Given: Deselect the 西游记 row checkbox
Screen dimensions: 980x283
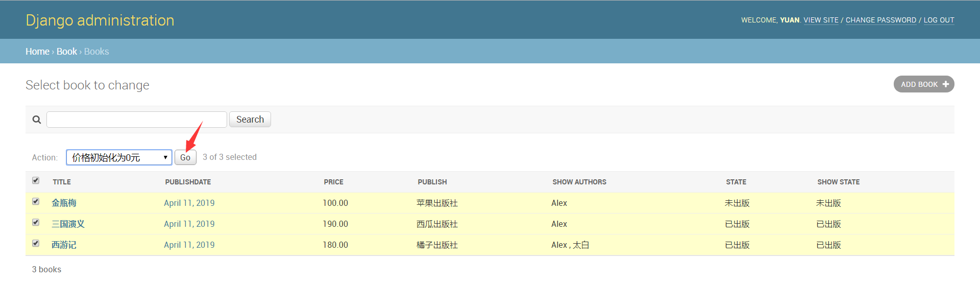Looking at the screenshot, I should [x=36, y=243].
